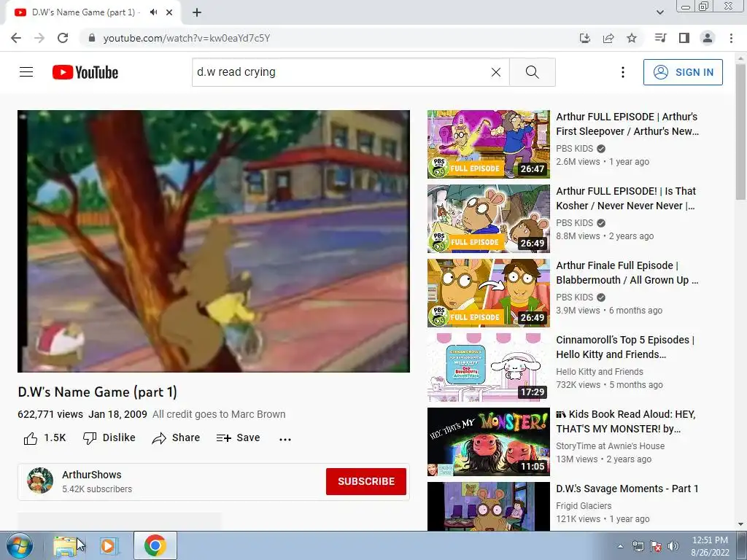Expand the tab search chevron
The height and width of the screenshot is (560, 747).
coord(659,12)
